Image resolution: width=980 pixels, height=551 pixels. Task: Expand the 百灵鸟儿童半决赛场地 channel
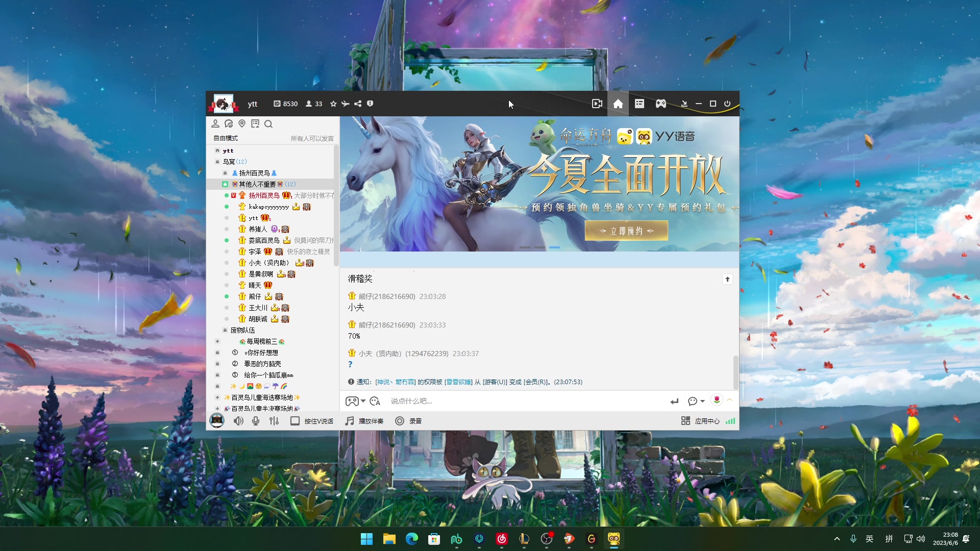click(x=217, y=409)
